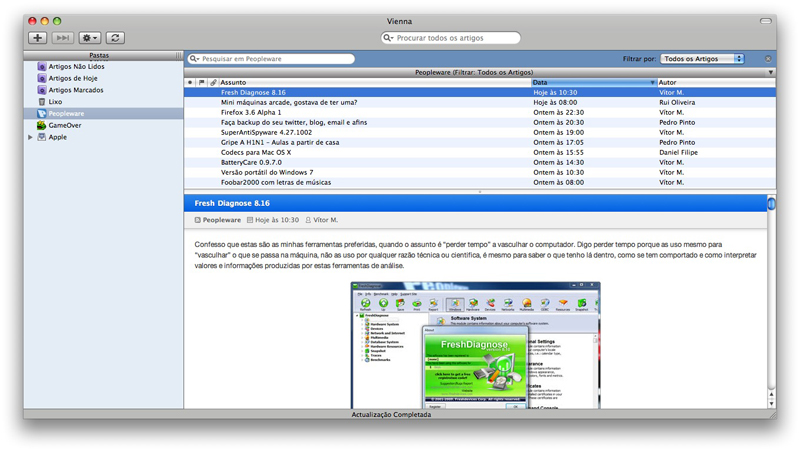
Task: Click the toolbar toggle pill in title bar
Action: click(x=765, y=21)
